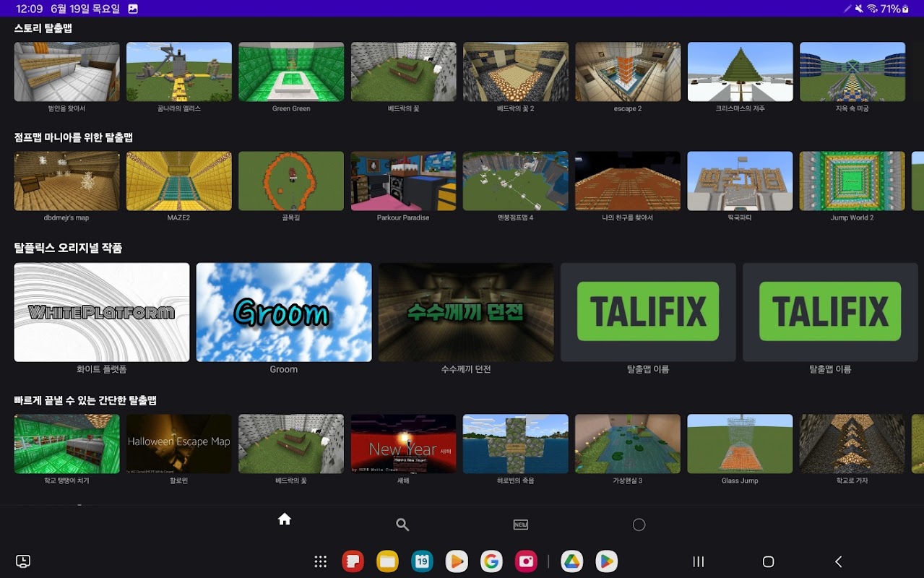Open the 꿈나라의 앨리스 map thumbnail
This screenshot has width=924, height=578.
tap(179, 72)
